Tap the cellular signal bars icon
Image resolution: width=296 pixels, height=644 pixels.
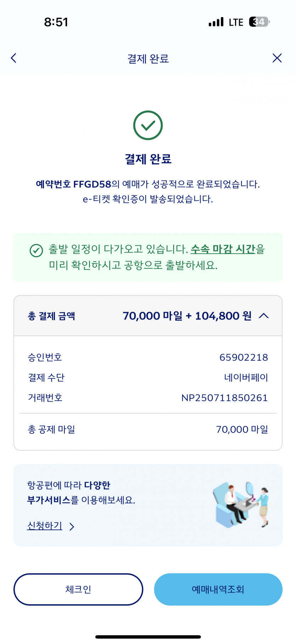tap(216, 22)
